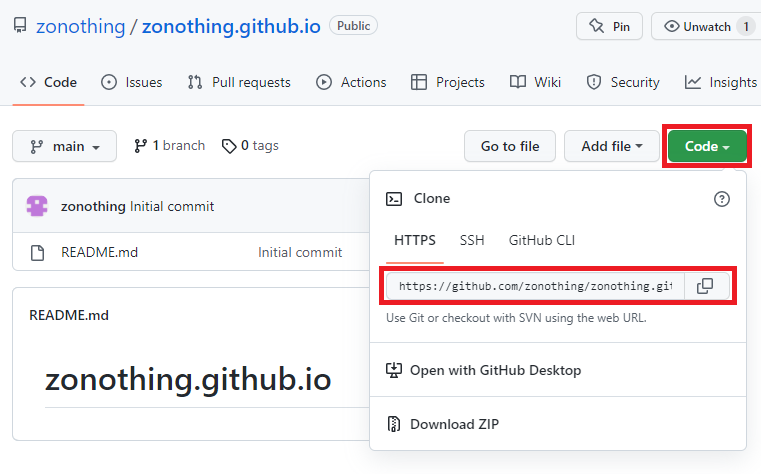Click the tag icon beside 0 tags
Viewport: 761px width, 474px height.
tap(229, 146)
